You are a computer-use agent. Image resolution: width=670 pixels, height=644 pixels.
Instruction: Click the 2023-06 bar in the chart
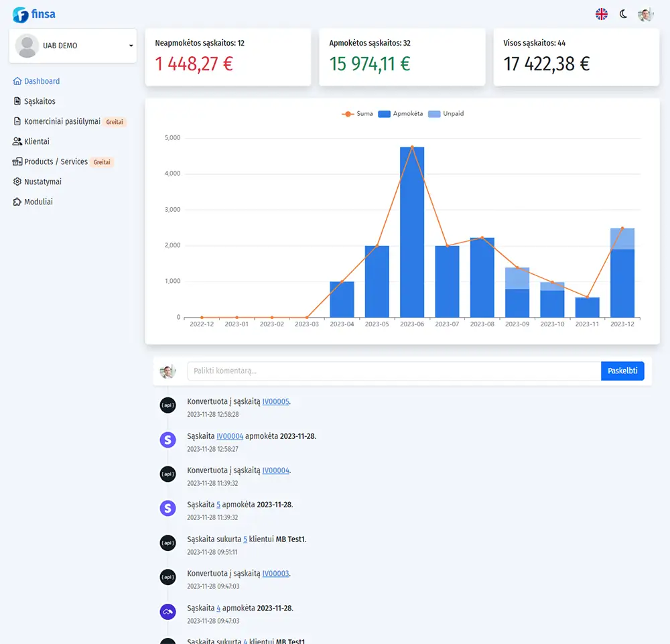pyautogui.click(x=412, y=235)
